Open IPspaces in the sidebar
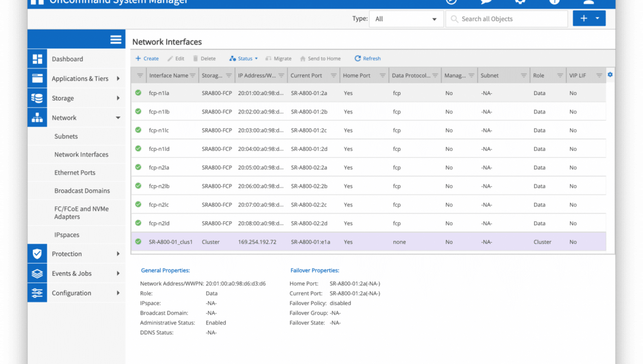This screenshot has height=364, width=643. (x=67, y=234)
